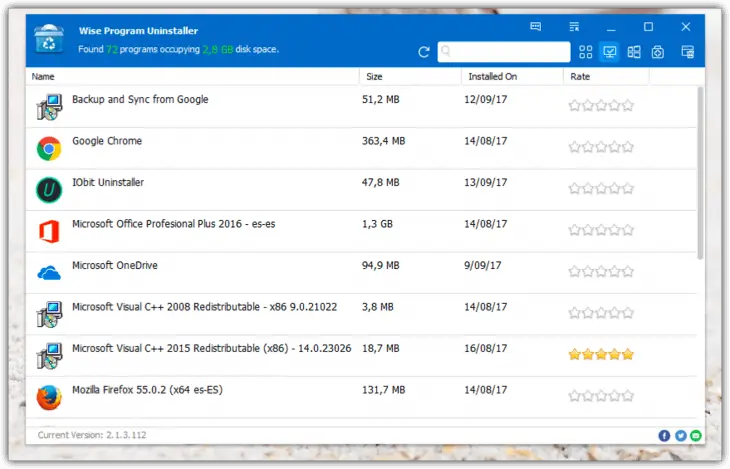Image resolution: width=730 pixels, height=469 pixels.
Task: Open the menu settings icon in title bar
Action: [x=574, y=27]
